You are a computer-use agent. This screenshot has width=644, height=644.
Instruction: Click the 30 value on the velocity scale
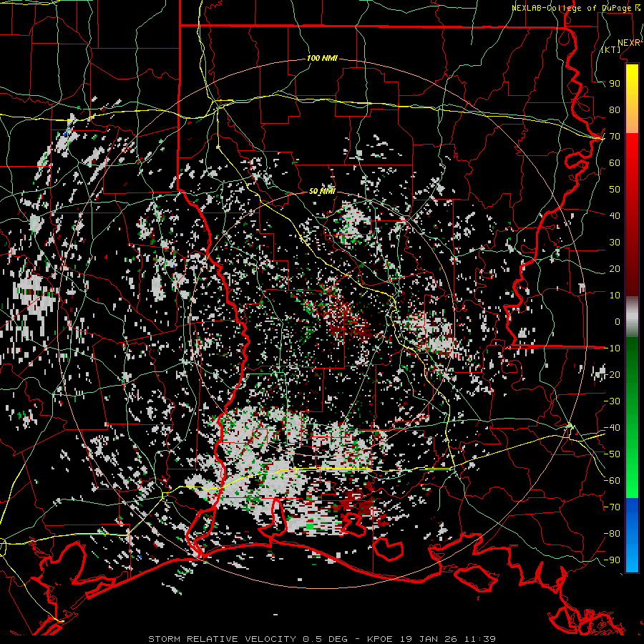[615, 243]
